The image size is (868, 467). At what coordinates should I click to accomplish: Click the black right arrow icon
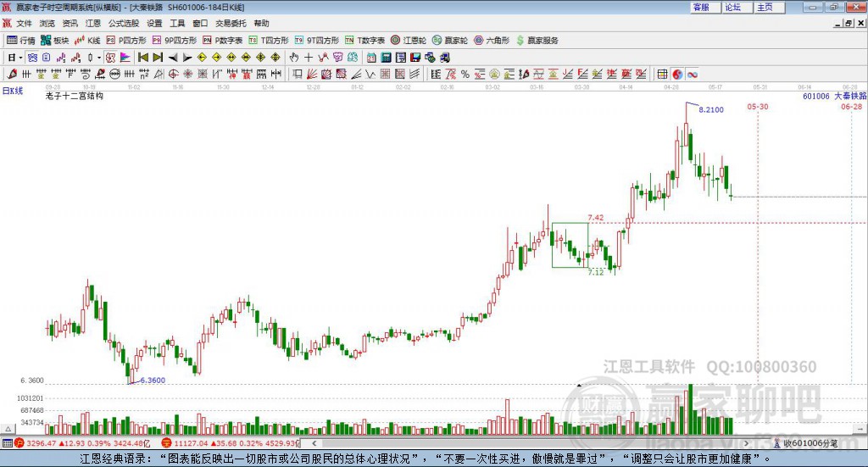click(x=187, y=58)
